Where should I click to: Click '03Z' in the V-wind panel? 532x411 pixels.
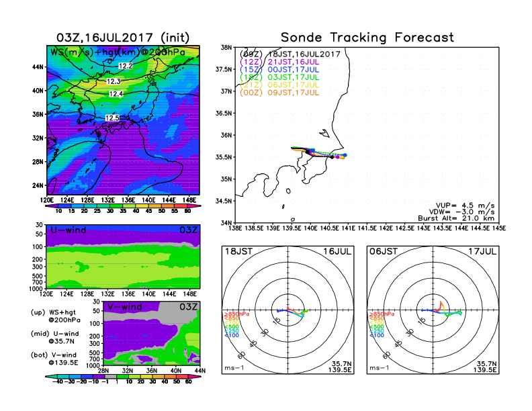[188, 307]
